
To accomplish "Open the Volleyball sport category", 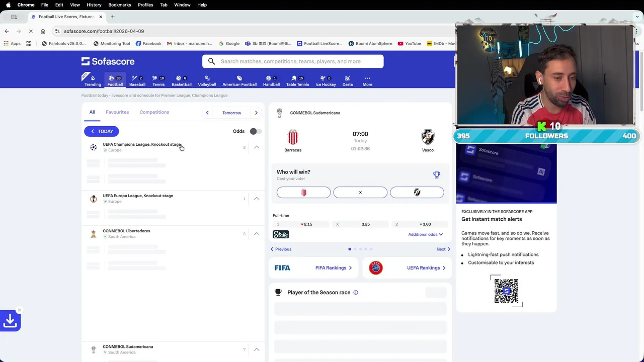I will coord(207,80).
